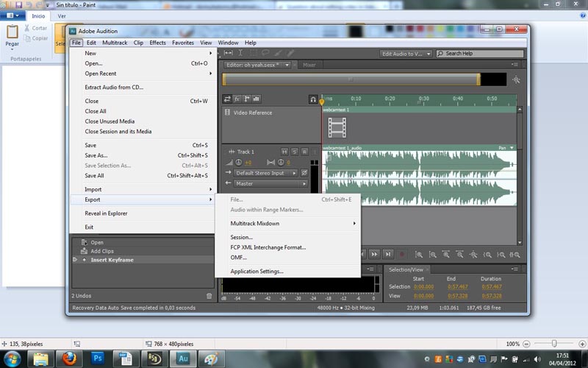The image size is (588, 368).
Task: Click Zoom In at In Point icon
Action: [487, 255]
